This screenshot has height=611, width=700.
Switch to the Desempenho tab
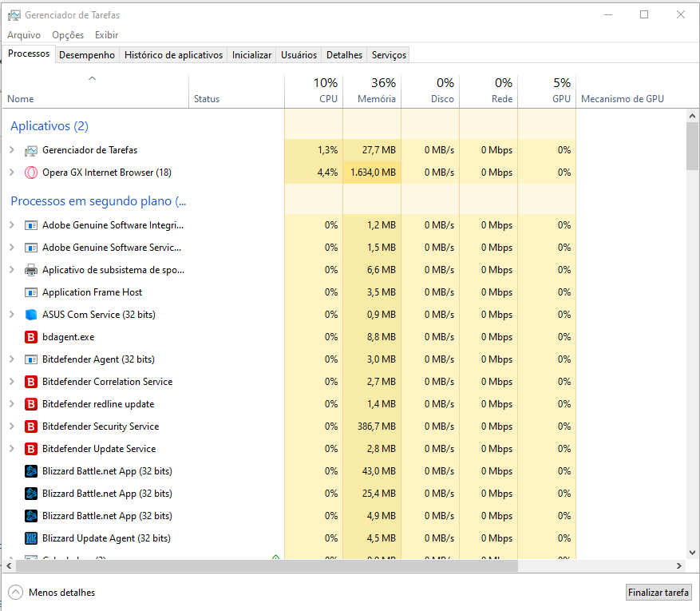tap(87, 55)
